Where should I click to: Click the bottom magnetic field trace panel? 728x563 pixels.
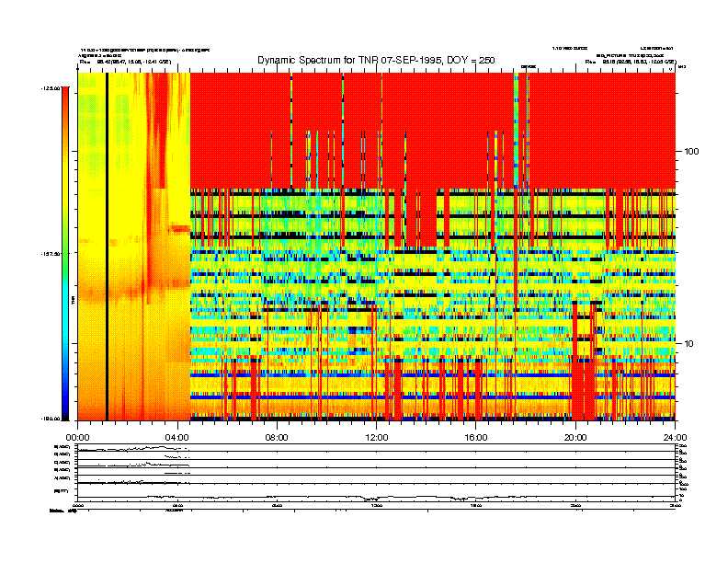click(x=376, y=491)
